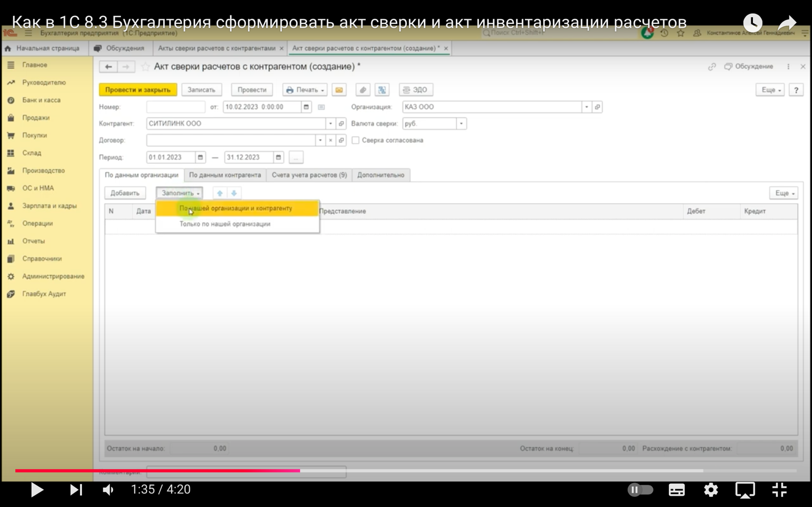Open the calendar for the document date
Viewport: 812px width, 507px height.
[306, 107]
